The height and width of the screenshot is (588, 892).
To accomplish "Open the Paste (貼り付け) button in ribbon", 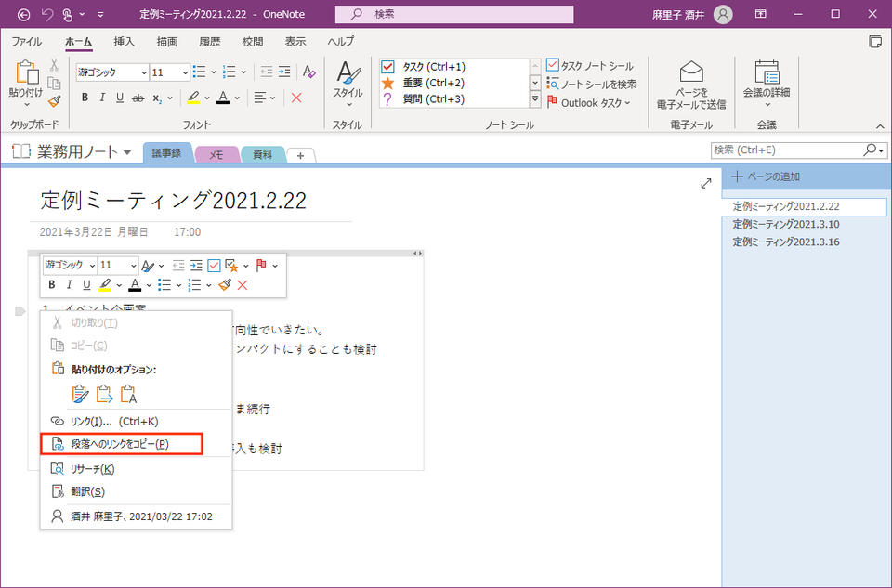I will click(x=26, y=83).
